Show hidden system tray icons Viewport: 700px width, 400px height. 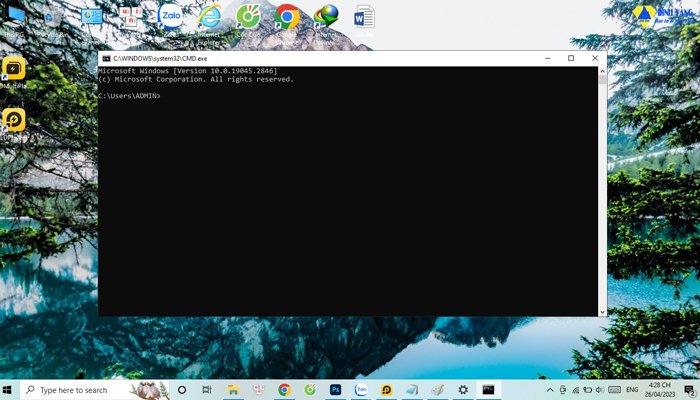tap(549, 389)
